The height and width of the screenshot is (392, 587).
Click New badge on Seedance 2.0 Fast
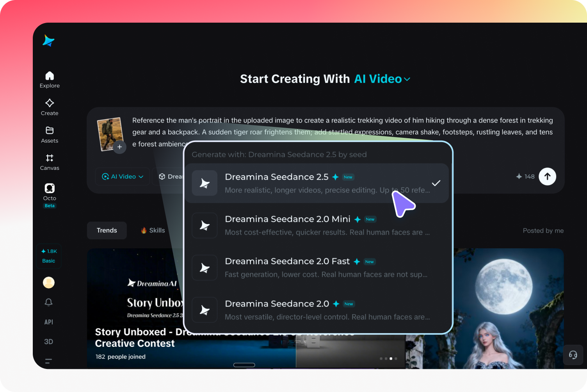tap(369, 262)
